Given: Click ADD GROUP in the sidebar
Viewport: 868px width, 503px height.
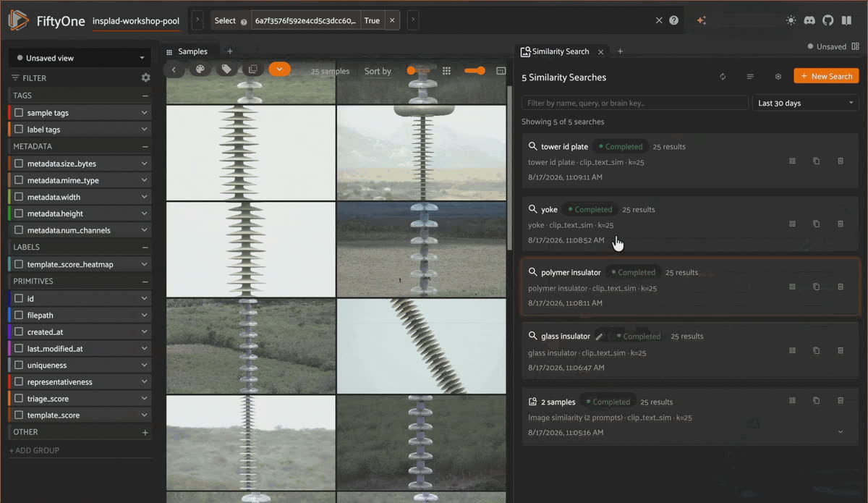Looking at the screenshot, I should 35,450.
